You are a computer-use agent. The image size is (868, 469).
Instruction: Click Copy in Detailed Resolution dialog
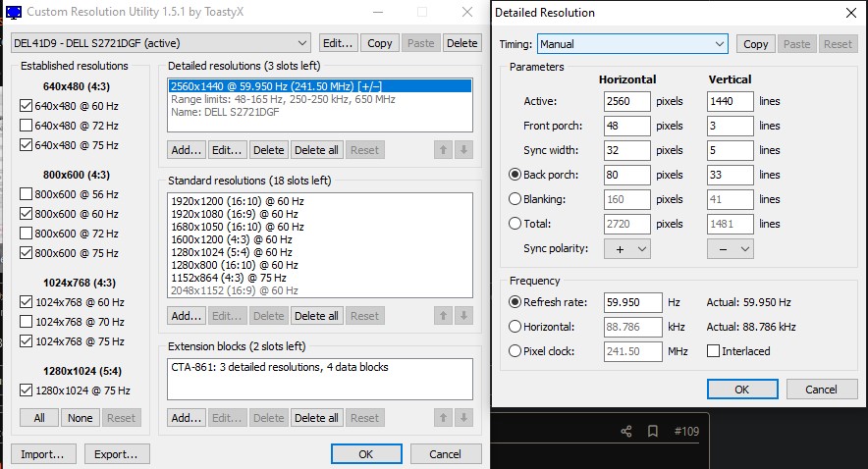(756, 44)
